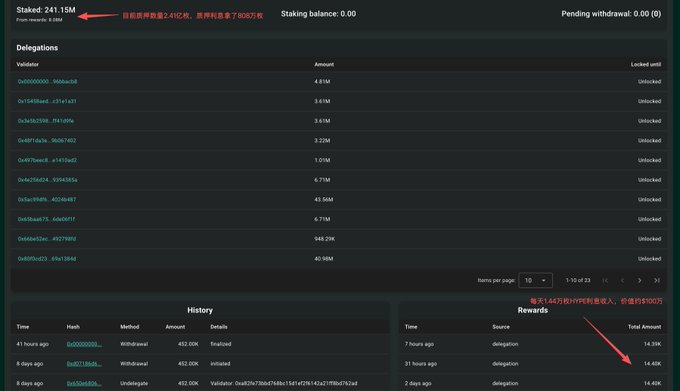Open validator 0x3e5b2598...ff41d9fe link

coord(46,121)
